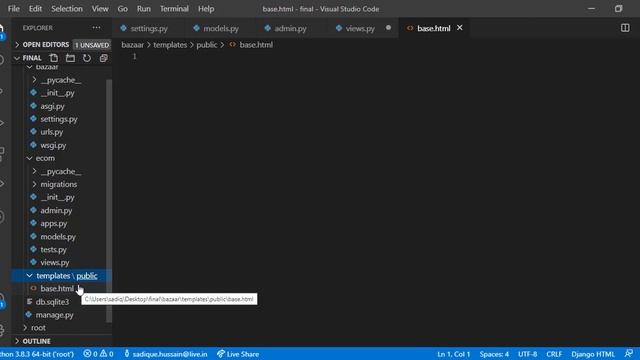Image resolution: width=640 pixels, height=360 pixels.
Task: Open models.py in ecom folder
Action: coord(58,237)
